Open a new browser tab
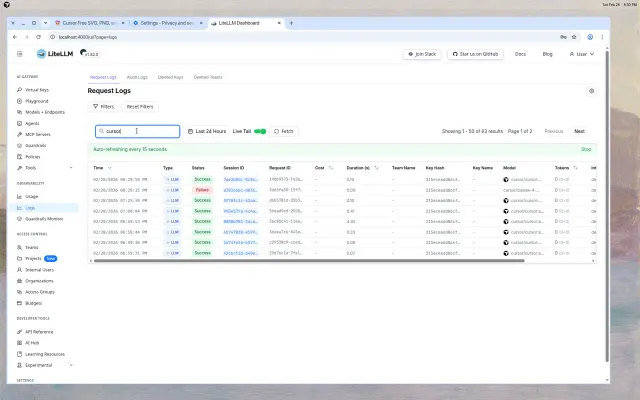The width and height of the screenshot is (640, 400). [x=291, y=23]
